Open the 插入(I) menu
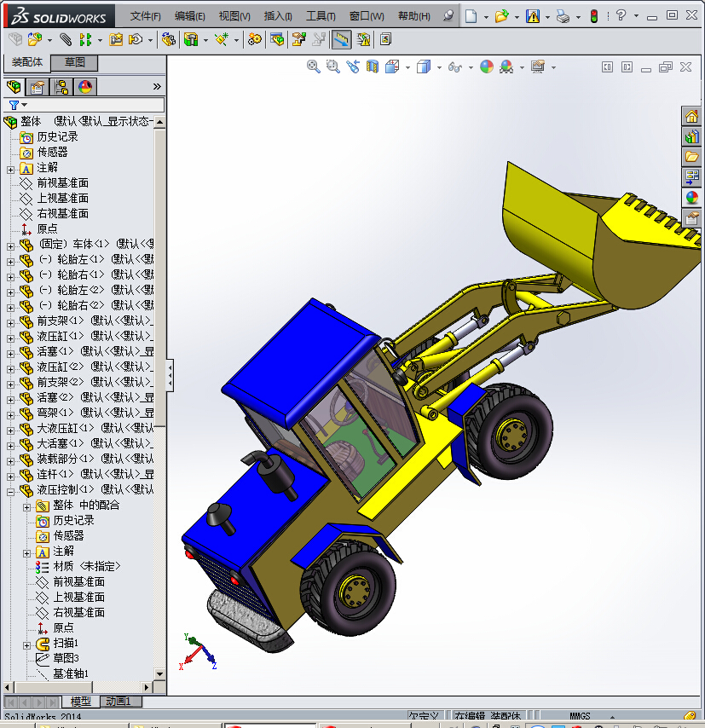The image size is (705, 728). point(278,16)
